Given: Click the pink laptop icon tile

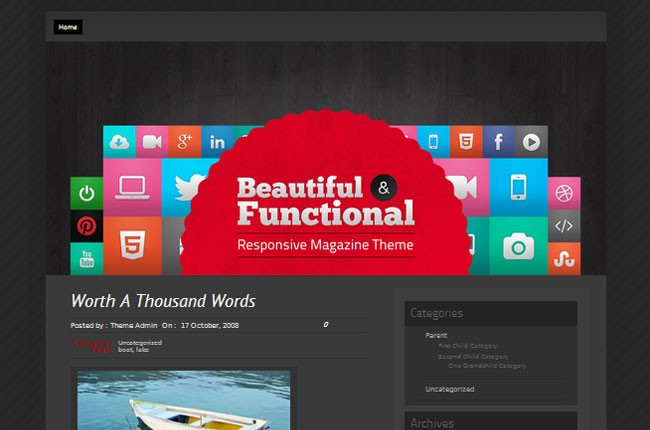Looking at the screenshot, I should coord(132,186).
